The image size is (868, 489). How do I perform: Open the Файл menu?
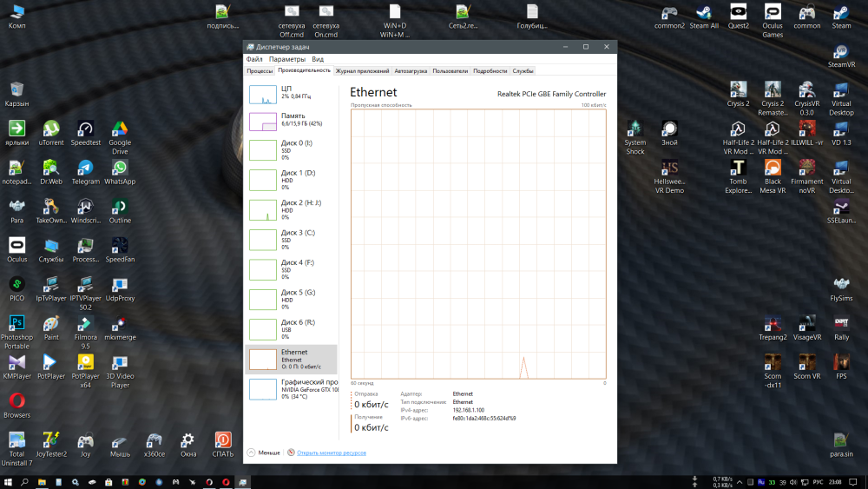pyautogui.click(x=254, y=59)
